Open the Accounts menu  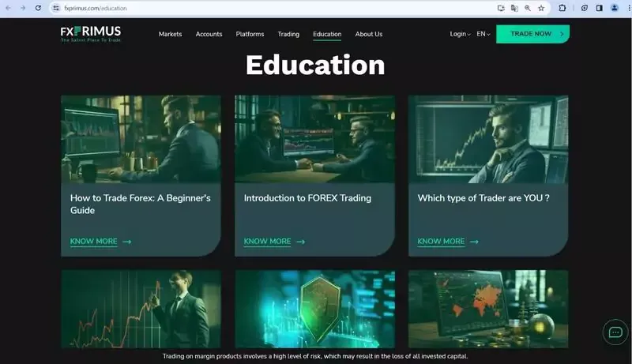click(209, 34)
